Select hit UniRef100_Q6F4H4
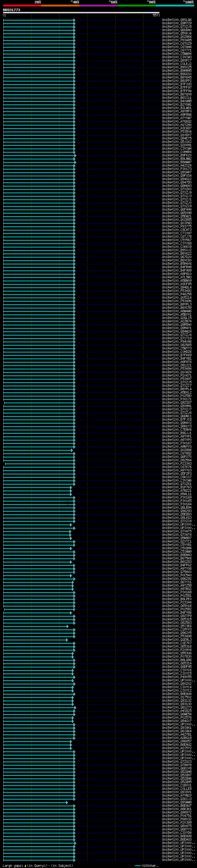This screenshot has height=868, width=197. (177, 209)
